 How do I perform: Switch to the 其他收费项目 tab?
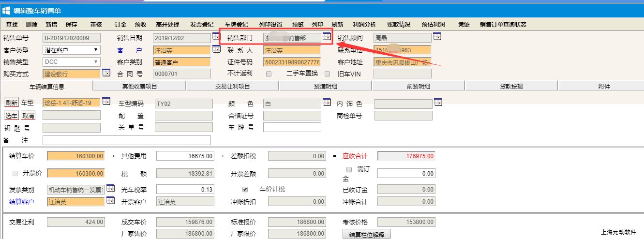coord(139,86)
